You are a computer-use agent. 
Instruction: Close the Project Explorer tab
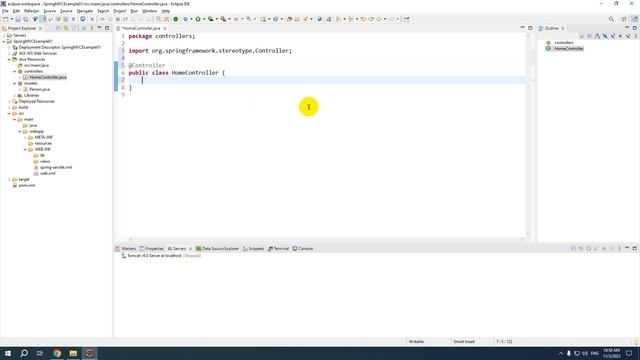[40, 28]
